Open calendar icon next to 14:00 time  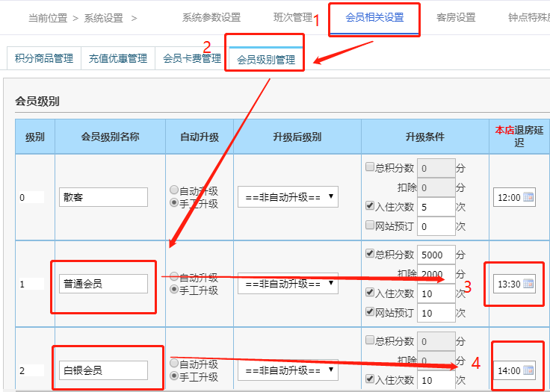(528, 370)
